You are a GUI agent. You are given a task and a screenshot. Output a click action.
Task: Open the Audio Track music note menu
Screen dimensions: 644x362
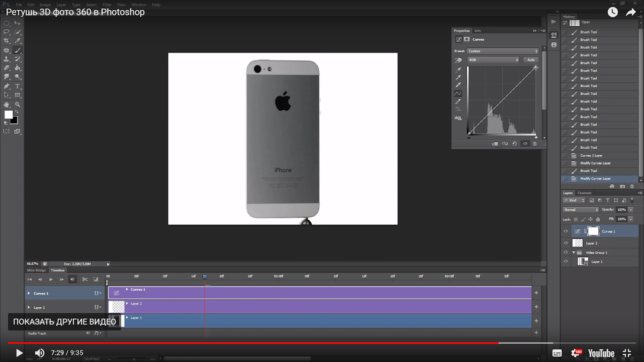[x=97, y=333]
